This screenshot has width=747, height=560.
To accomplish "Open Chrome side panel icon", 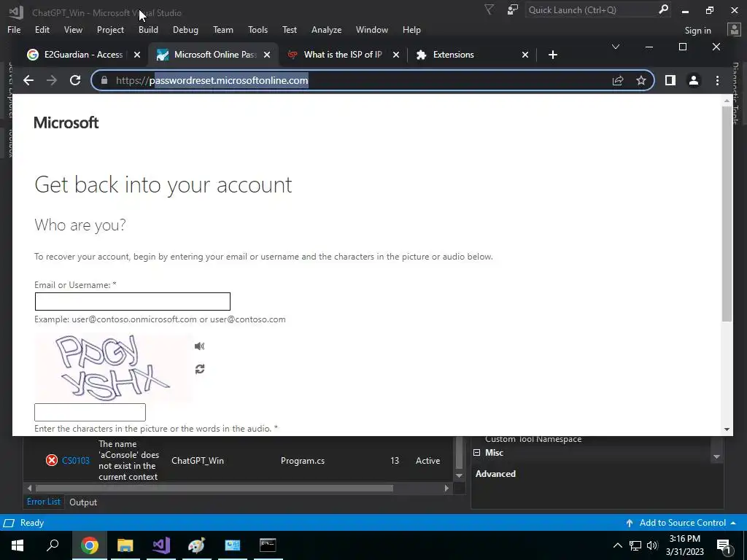I will tap(670, 80).
